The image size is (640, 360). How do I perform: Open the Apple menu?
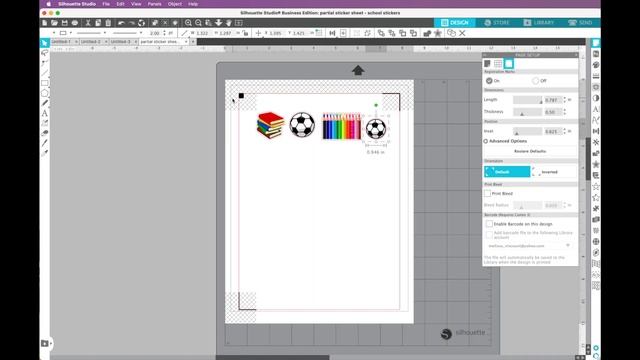point(49,4)
